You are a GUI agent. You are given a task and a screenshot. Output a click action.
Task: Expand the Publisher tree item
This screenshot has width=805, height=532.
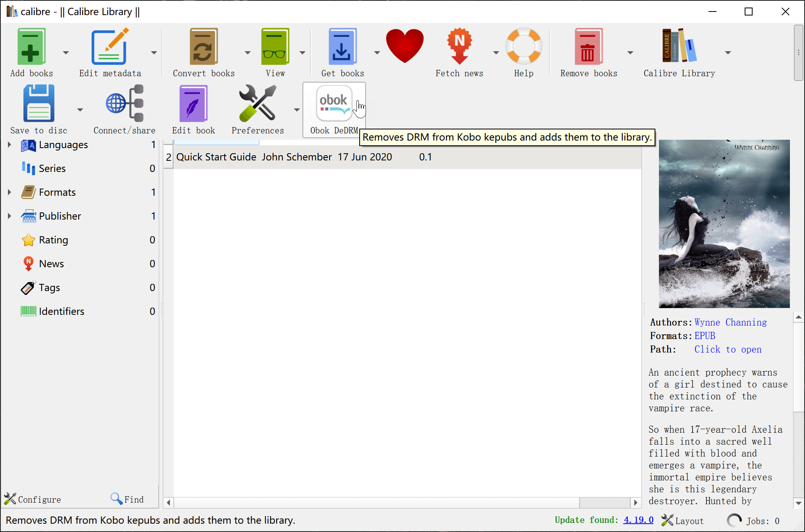(x=9, y=216)
